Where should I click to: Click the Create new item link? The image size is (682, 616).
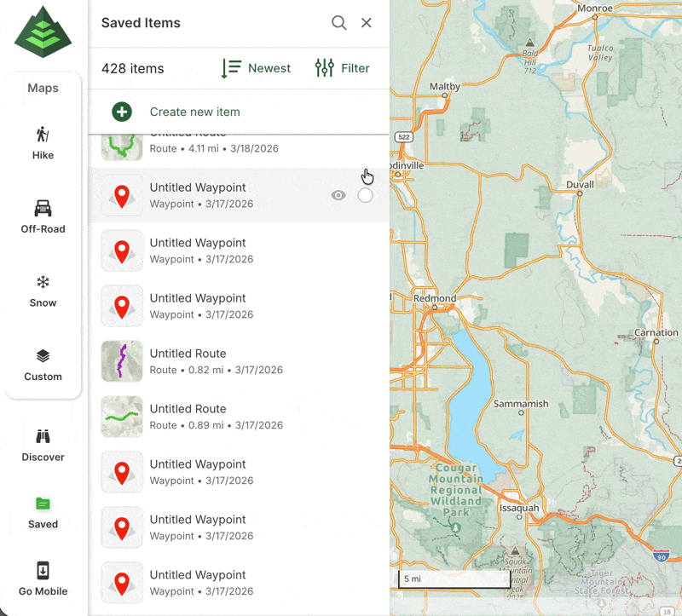pyautogui.click(x=194, y=112)
